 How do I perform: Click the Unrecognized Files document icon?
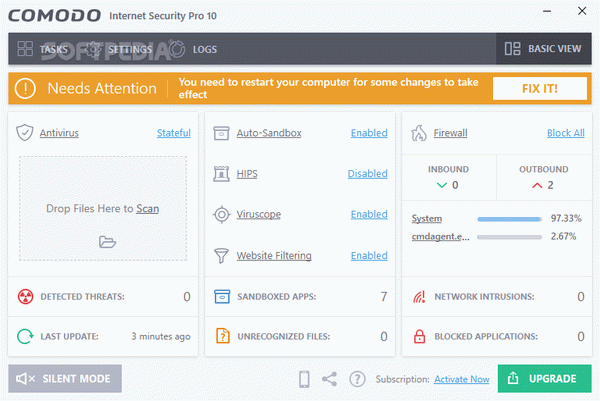223,336
